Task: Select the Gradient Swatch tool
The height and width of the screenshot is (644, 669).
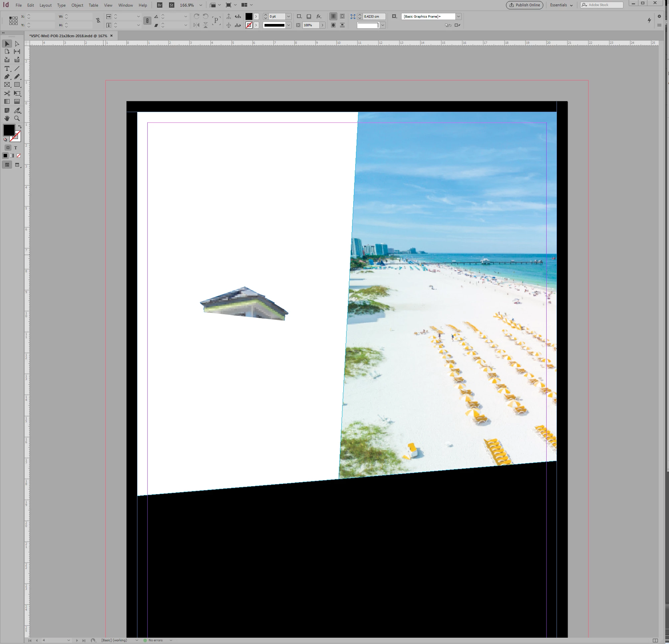Action: [7, 101]
